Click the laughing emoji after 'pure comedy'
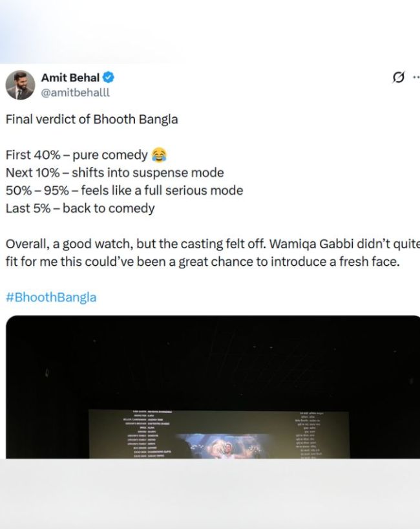This screenshot has height=529, width=420. [x=158, y=155]
